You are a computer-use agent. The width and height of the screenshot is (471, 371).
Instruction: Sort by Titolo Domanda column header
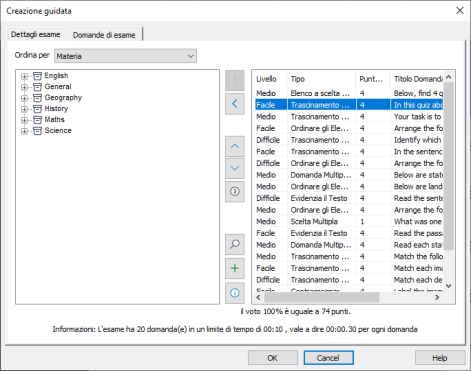pos(418,79)
